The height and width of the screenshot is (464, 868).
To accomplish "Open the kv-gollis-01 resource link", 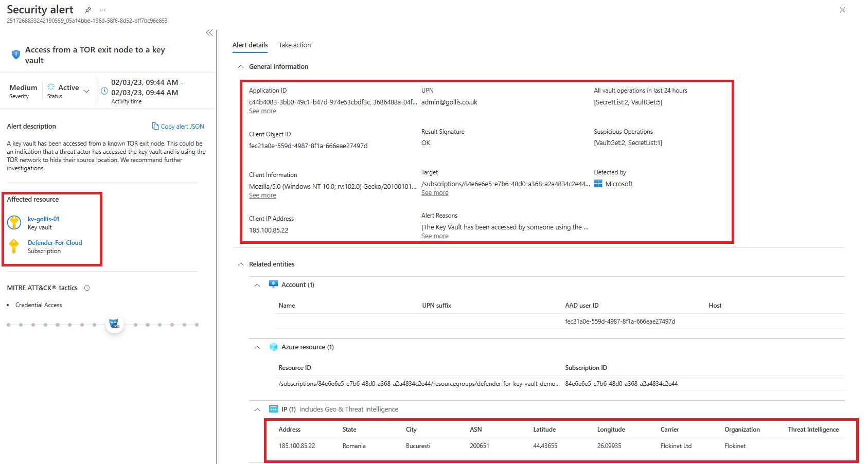I will pyautogui.click(x=43, y=219).
